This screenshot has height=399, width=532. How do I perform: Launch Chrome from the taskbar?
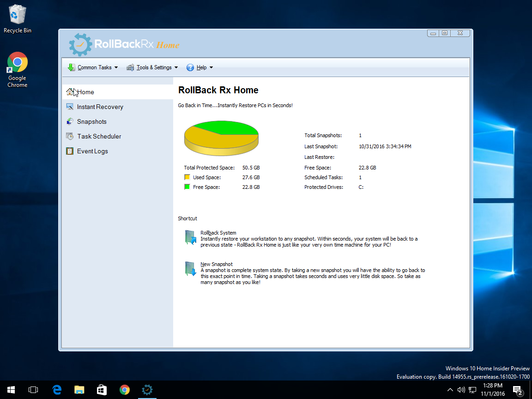[125, 390]
